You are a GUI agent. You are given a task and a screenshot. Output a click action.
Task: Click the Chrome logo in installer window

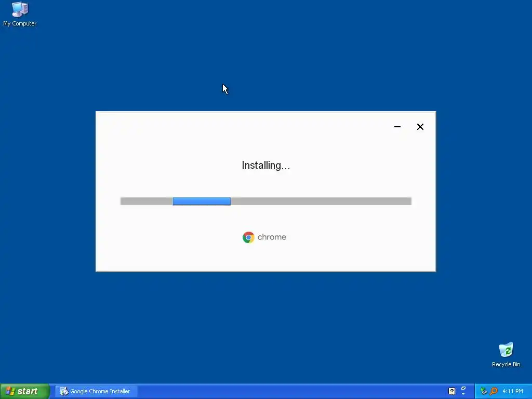248,237
